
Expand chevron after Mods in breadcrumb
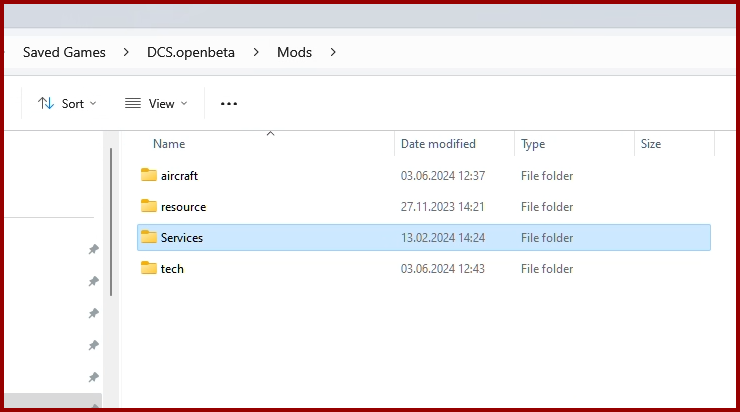[x=333, y=52]
